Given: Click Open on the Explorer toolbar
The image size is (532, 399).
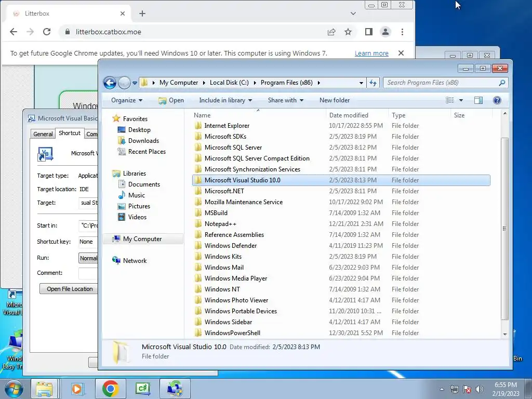Looking at the screenshot, I should (171, 100).
